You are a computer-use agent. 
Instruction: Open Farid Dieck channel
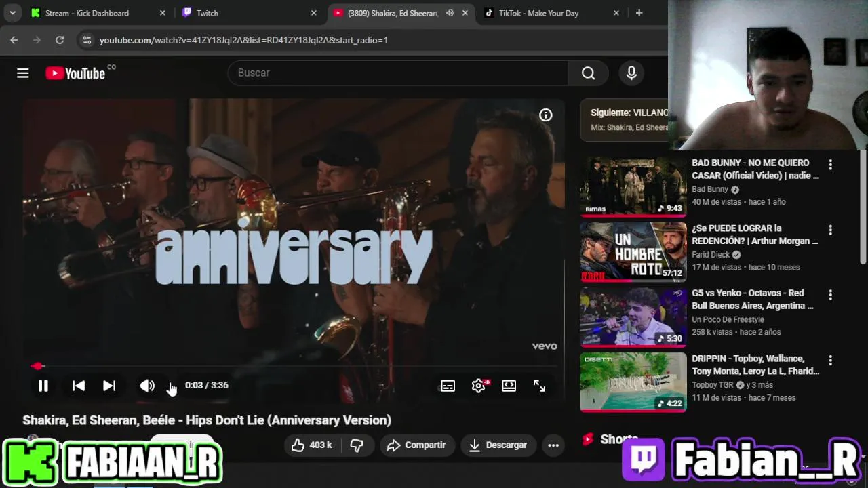(711, 255)
